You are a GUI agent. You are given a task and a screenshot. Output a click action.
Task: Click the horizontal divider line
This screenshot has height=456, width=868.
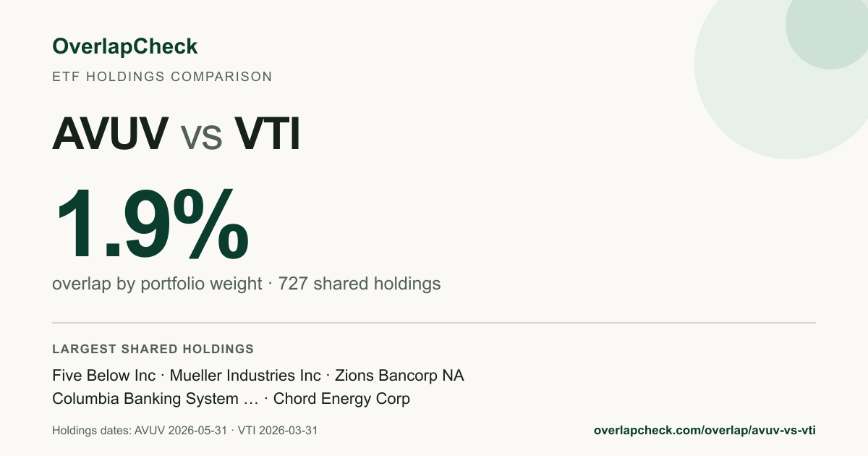[x=434, y=322]
